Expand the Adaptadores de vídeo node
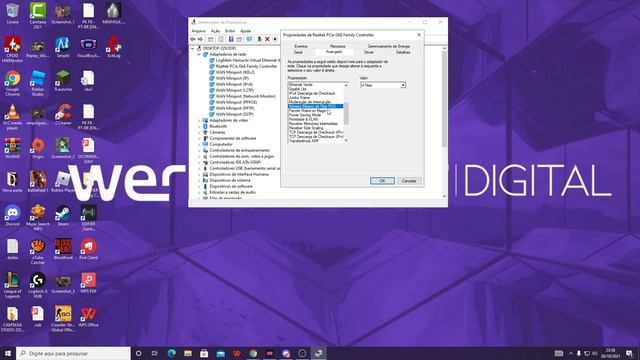 199,120
